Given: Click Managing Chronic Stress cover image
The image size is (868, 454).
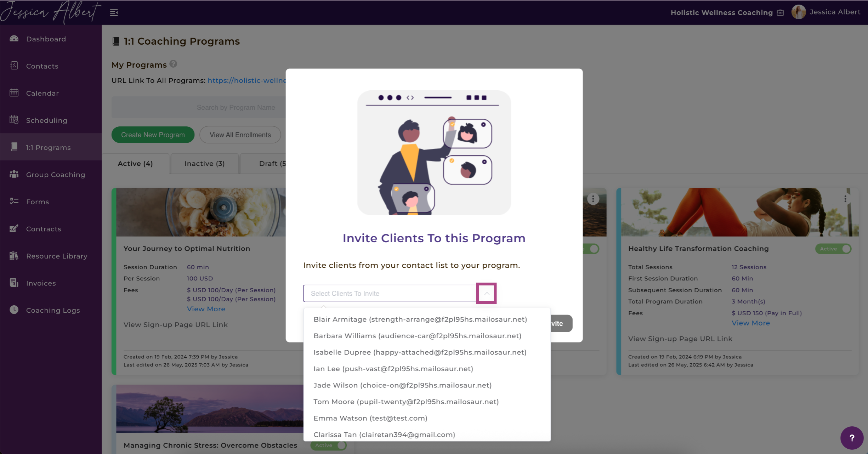Looking at the screenshot, I should pyautogui.click(x=210, y=409).
